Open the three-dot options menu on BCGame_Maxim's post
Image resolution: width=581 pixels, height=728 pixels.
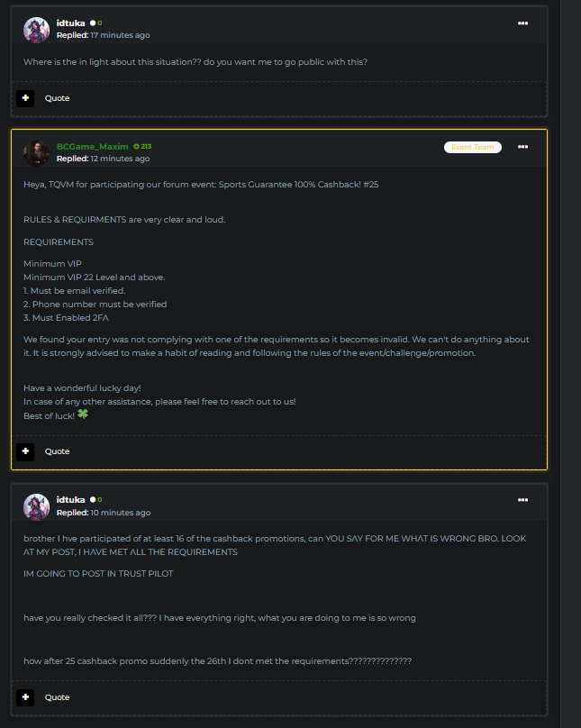click(x=523, y=147)
